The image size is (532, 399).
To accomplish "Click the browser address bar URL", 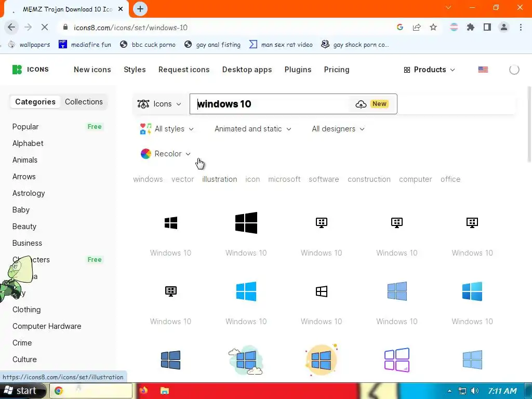I will 130,28.
